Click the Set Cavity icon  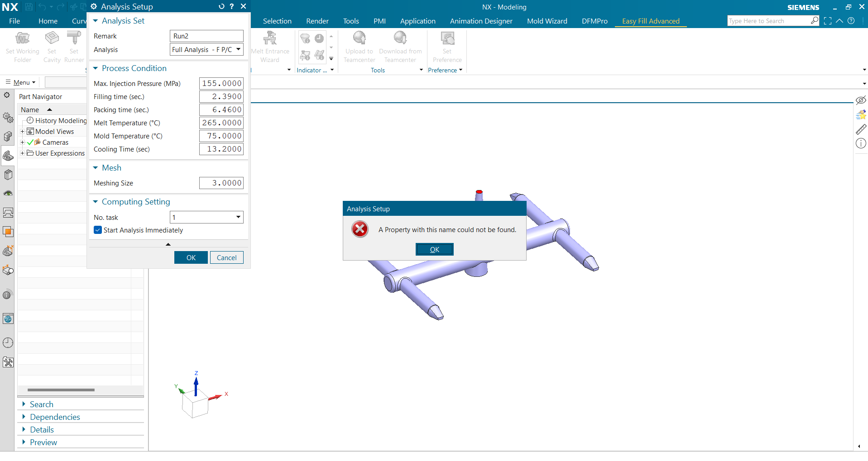click(x=52, y=38)
